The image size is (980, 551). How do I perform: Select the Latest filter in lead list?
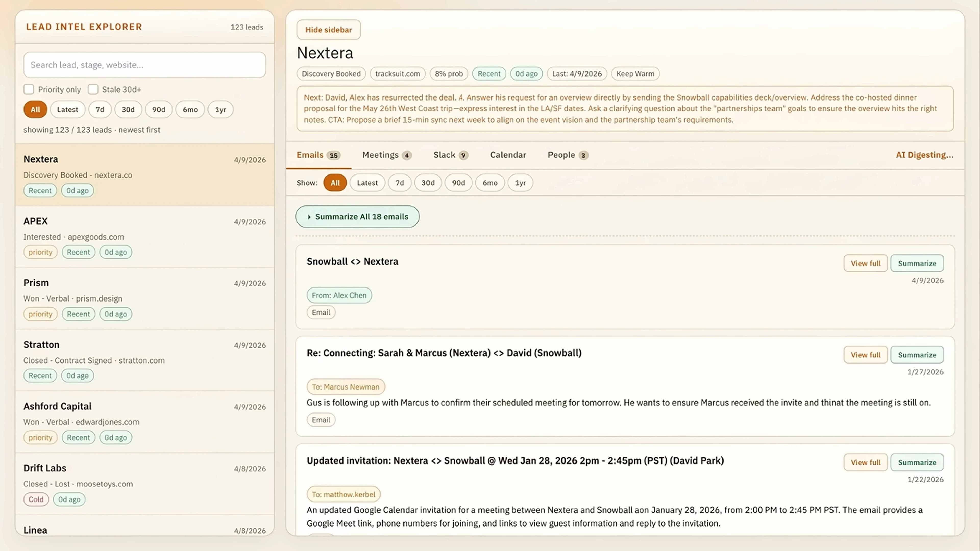(x=68, y=109)
